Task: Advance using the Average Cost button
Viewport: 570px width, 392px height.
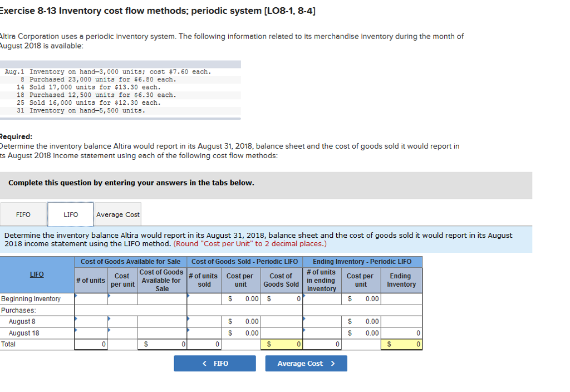Action: [306, 363]
